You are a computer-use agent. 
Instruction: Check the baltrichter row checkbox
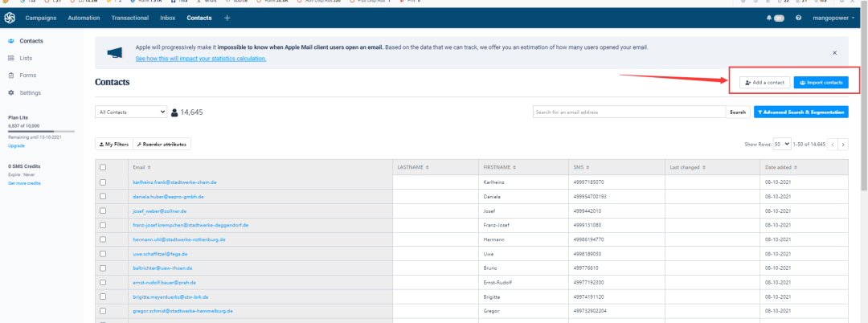coord(103,268)
